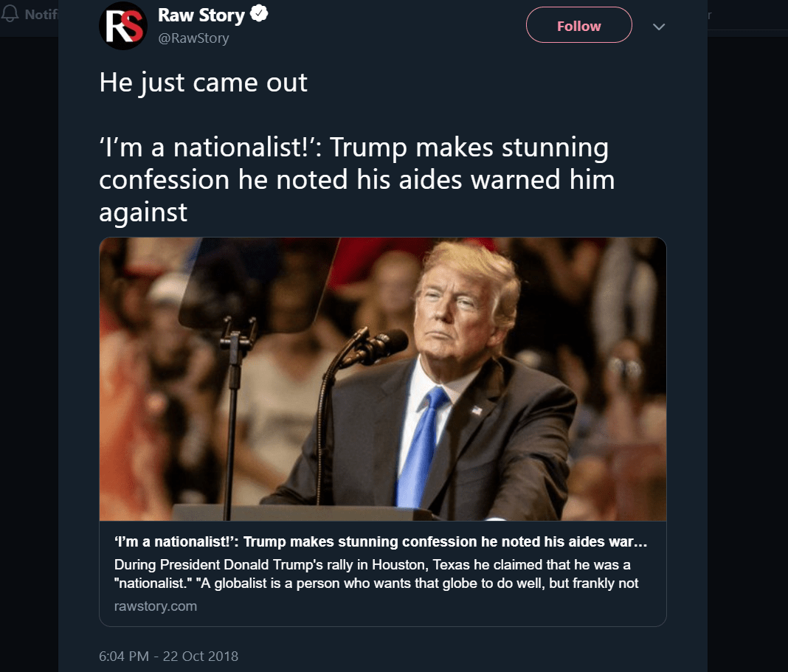Open the 6:04 PM - 22 Oct 2018 timestamp
Screen dimensions: 788x672
pos(168,656)
